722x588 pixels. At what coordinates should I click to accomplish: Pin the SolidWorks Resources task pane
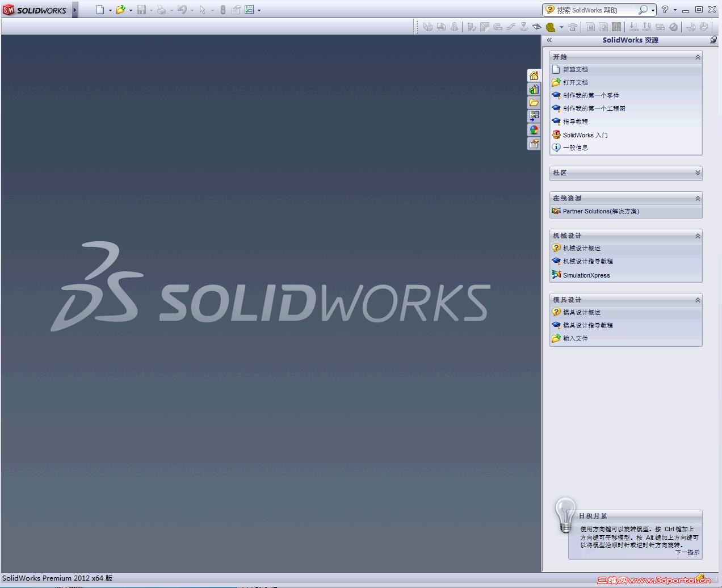click(x=713, y=40)
